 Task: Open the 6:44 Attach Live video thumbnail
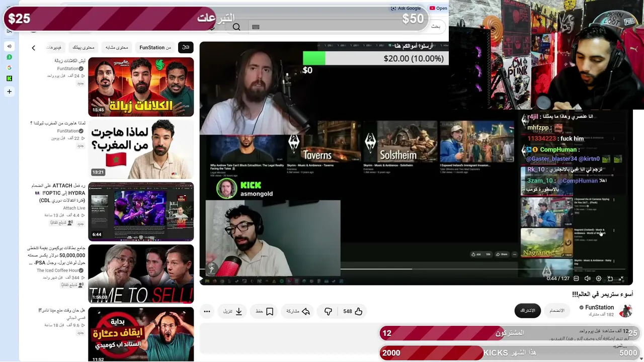point(141,212)
